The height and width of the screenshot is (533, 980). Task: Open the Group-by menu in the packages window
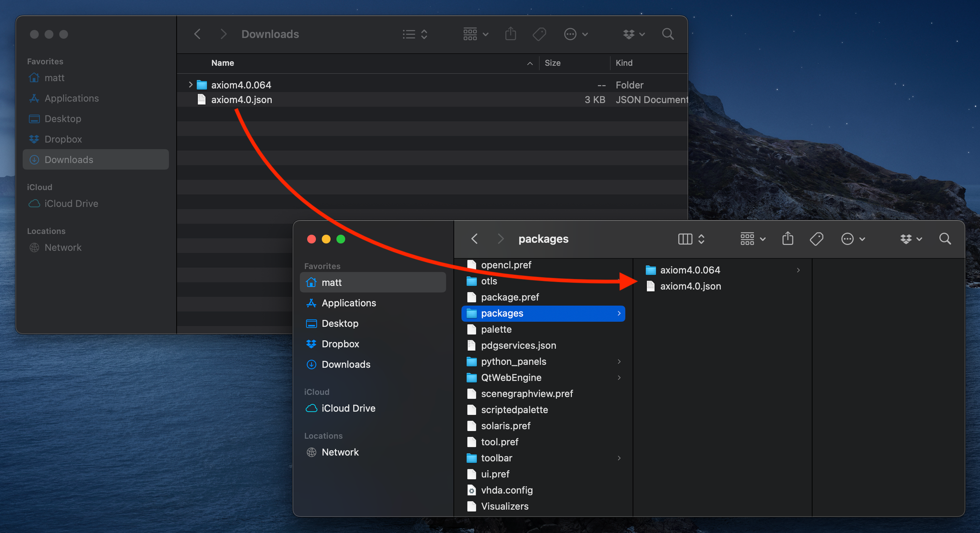point(753,239)
